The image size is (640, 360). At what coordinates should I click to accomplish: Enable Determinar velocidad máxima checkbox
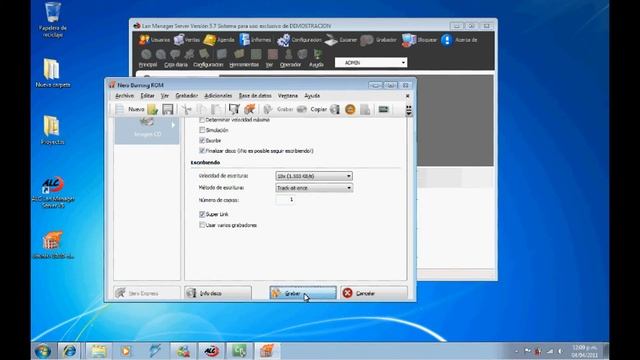(x=202, y=120)
